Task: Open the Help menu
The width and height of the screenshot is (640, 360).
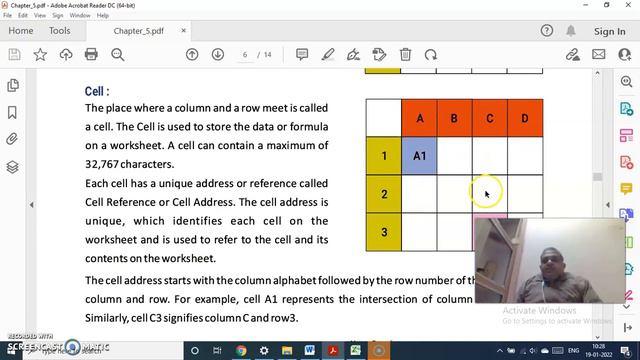Action: [x=103, y=16]
